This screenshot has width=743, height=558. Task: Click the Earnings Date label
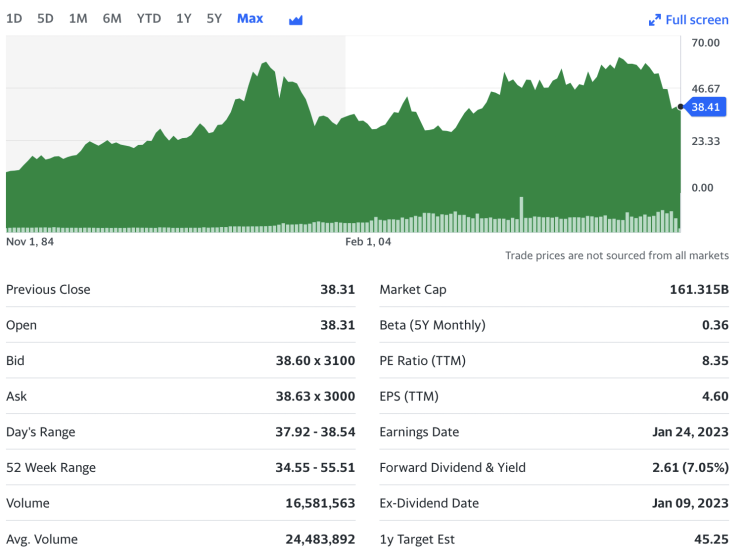point(419,432)
